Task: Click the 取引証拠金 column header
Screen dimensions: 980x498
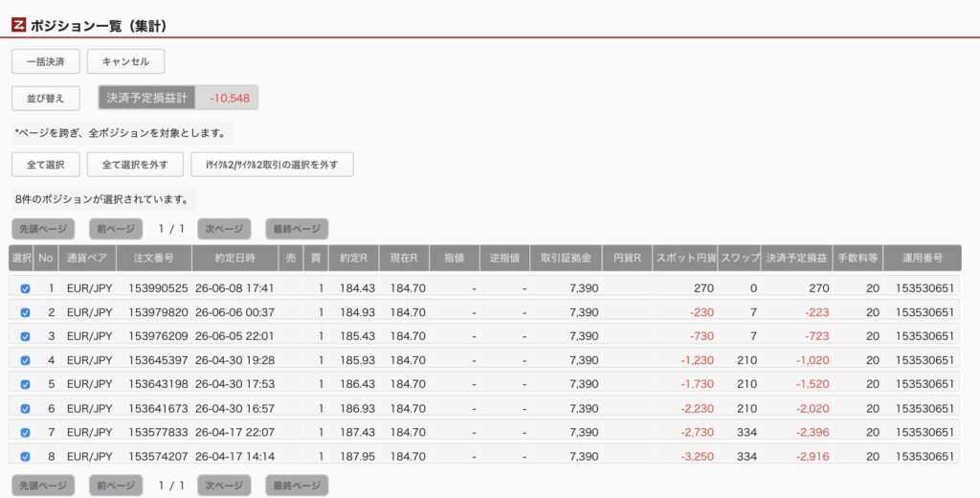Action: pyautogui.click(x=567, y=258)
